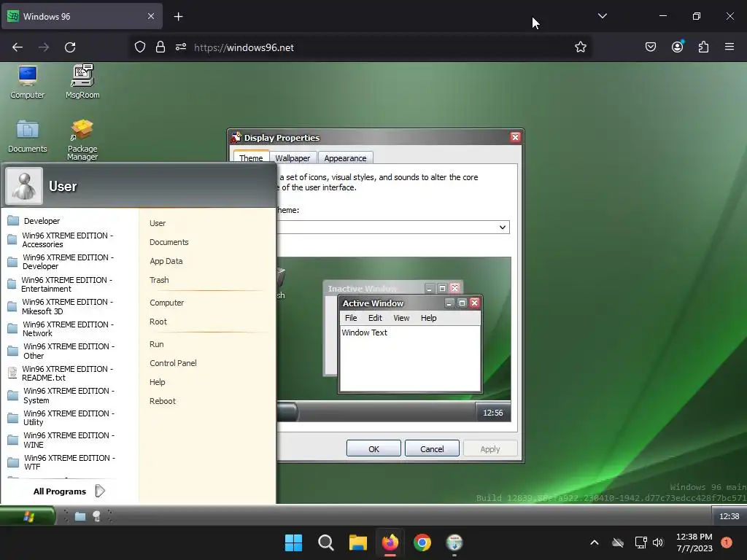The width and height of the screenshot is (747, 560).
Task: Open the folder quick-launch icon in Win96 taskbar
Action: pos(80,516)
